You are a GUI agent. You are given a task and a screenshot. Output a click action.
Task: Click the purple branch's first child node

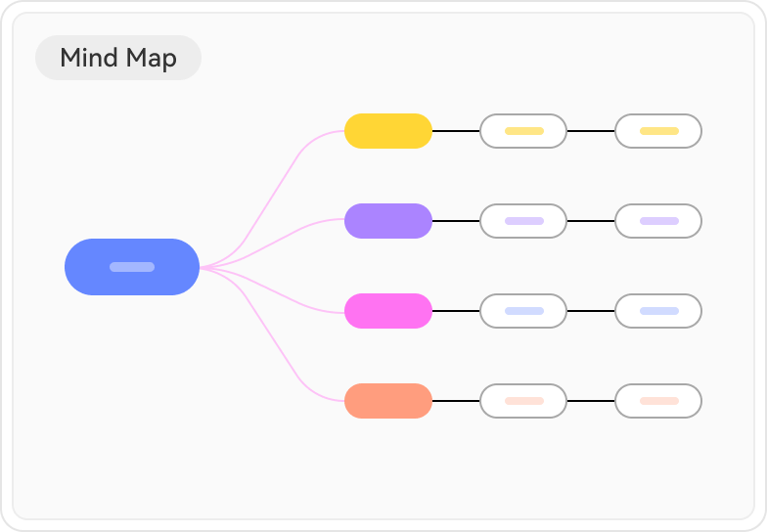[x=523, y=221]
